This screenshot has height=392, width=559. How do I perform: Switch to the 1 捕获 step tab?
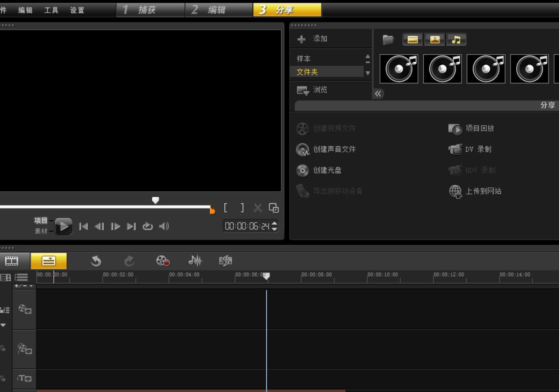coord(151,10)
